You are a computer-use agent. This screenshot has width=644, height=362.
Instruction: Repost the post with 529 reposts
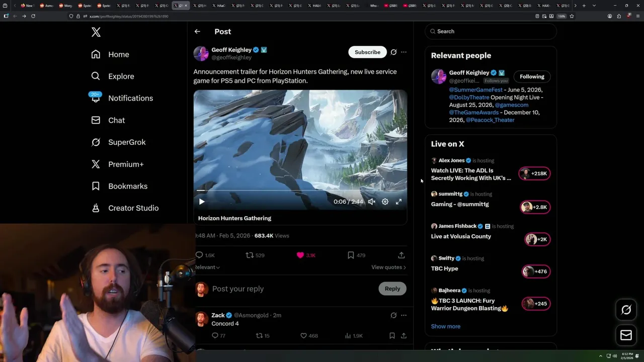point(255,255)
